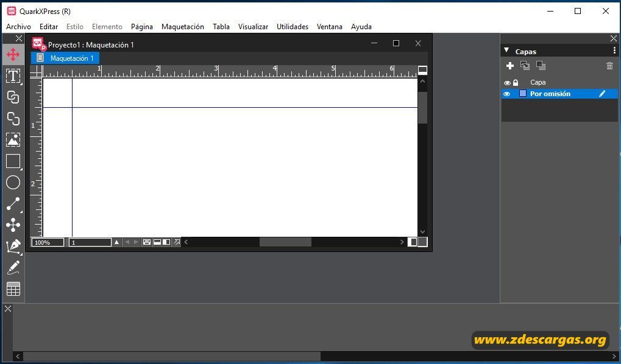
Task: Go to next page arrow
Action: point(136,242)
